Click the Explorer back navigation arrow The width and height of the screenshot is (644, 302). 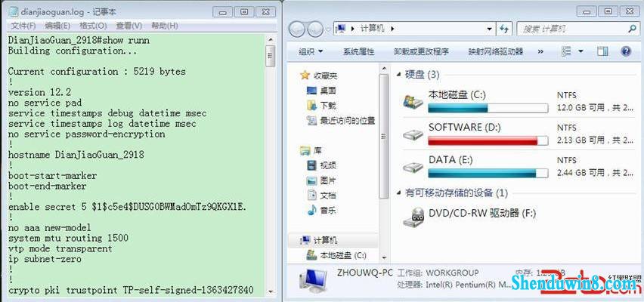click(296, 29)
